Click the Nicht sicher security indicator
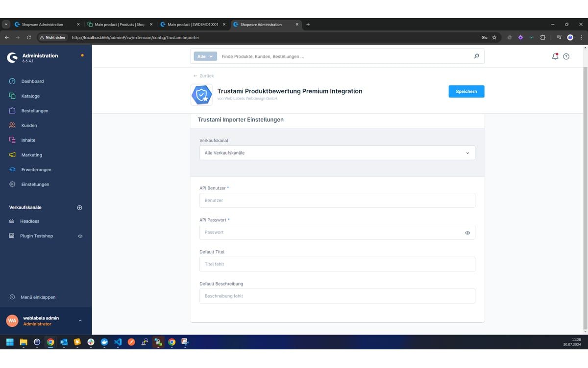 coord(53,37)
